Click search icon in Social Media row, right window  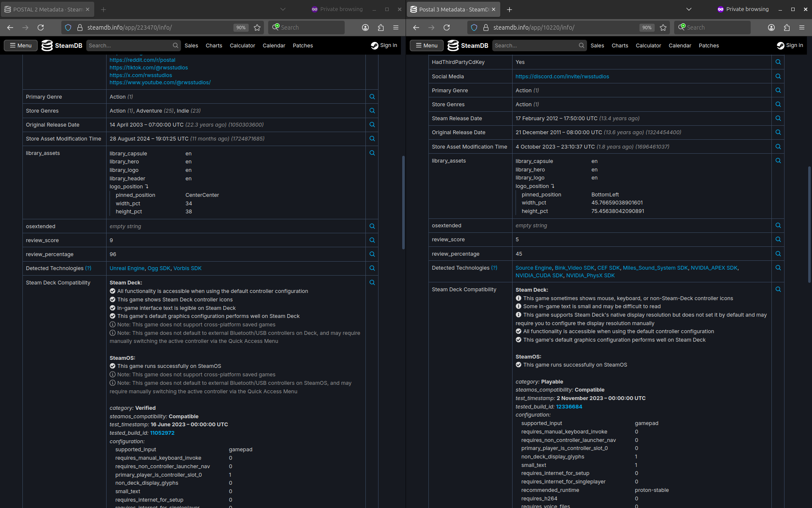[778, 77]
